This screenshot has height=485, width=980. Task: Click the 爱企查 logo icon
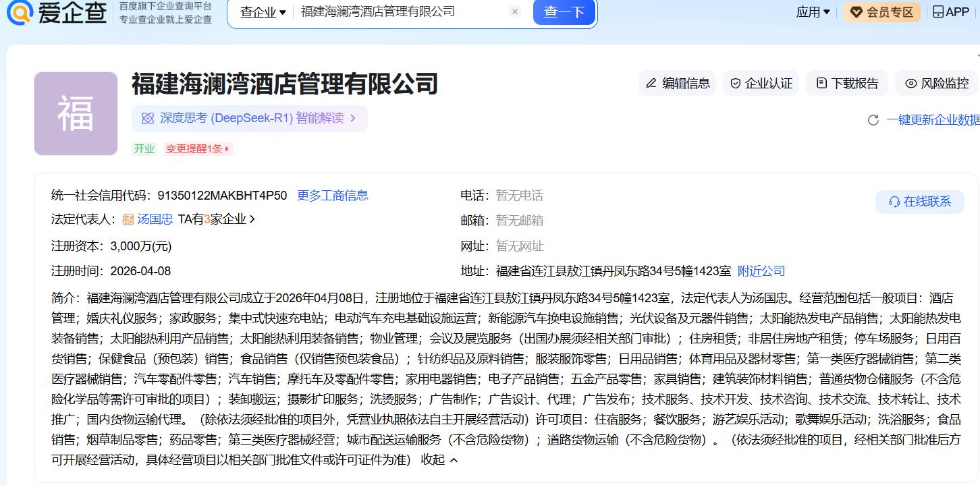[x=20, y=11]
